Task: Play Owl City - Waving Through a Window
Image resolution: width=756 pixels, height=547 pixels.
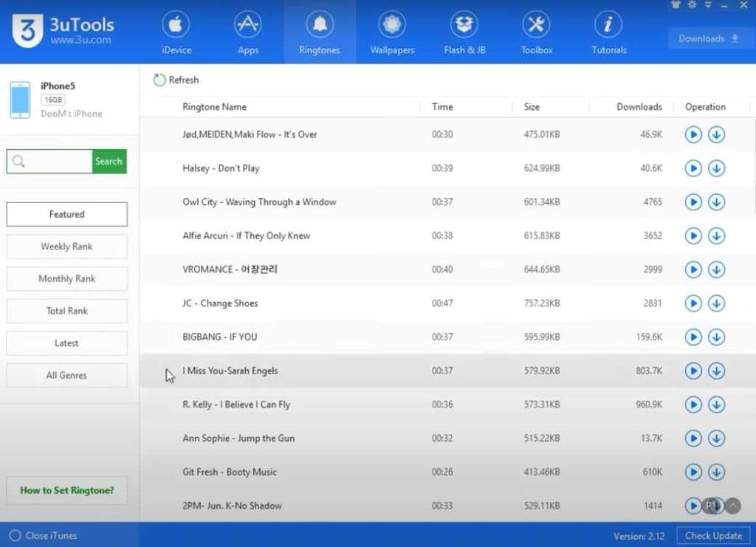Action: [x=693, y=202]
